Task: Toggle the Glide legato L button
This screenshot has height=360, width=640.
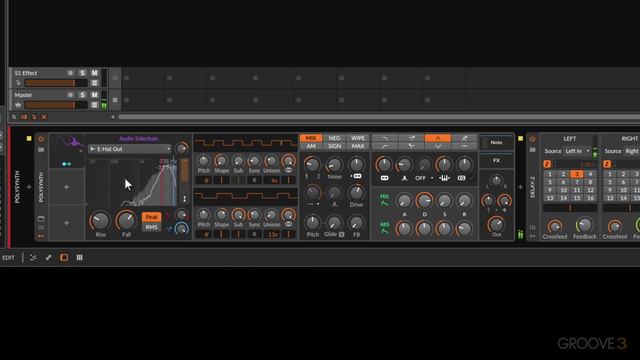Action: click(x=341, y=234)
